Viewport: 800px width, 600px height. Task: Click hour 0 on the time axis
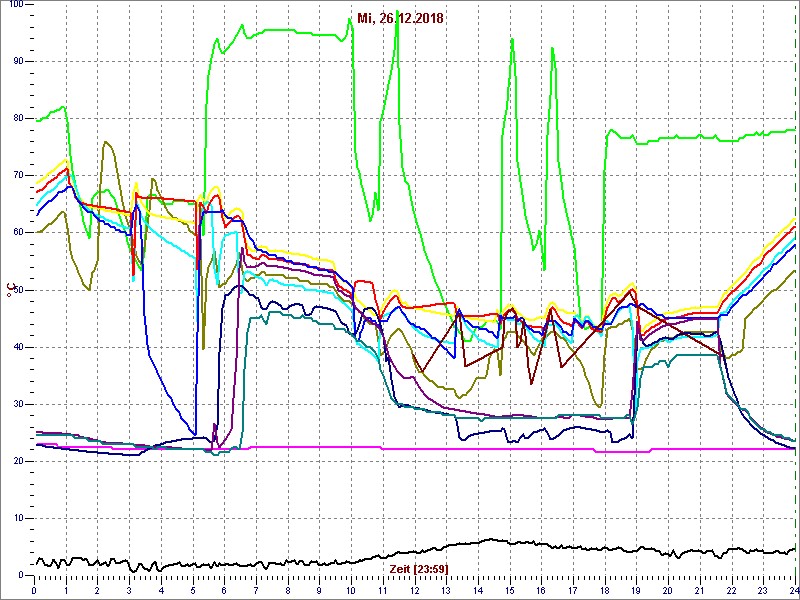35,590
